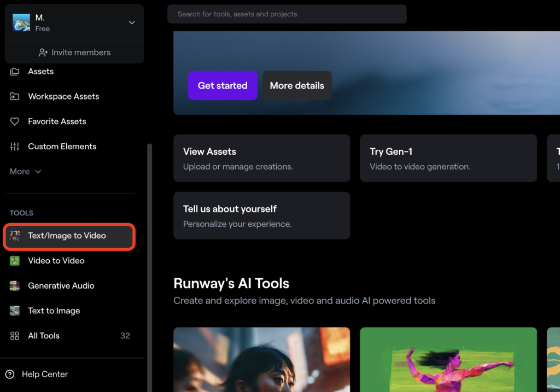This screenshot has width=560, height=392.
Task: Click the Custom Elements sliders icon
Action: (15, 147)
